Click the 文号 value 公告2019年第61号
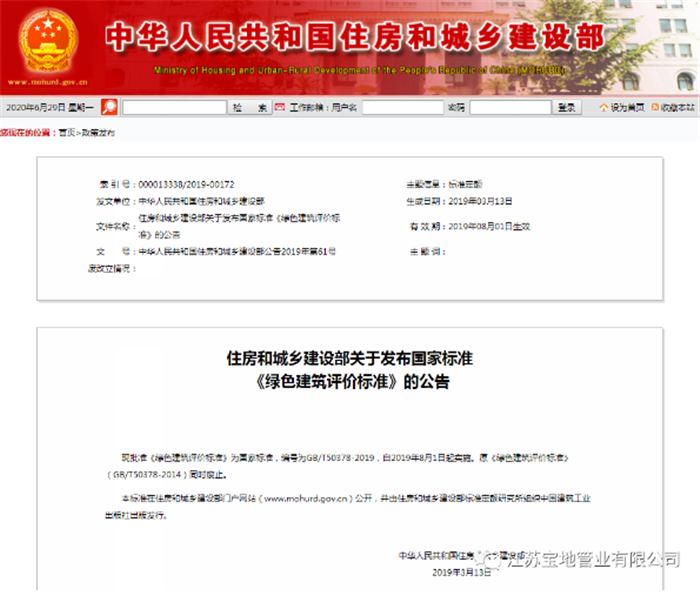Screen dimensions: 700x595 (237, 252)
